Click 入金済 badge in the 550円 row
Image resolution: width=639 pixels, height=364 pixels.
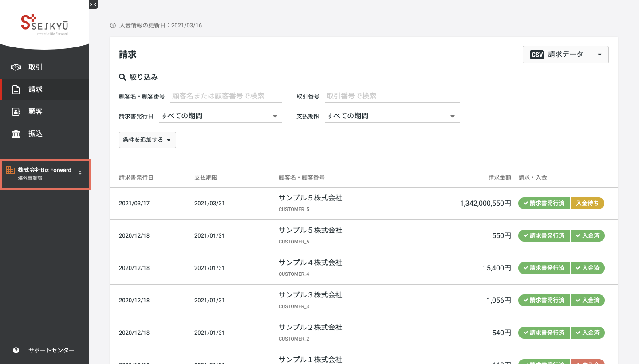click(588, 236)
